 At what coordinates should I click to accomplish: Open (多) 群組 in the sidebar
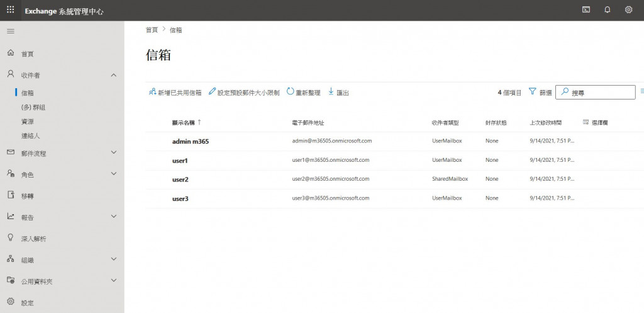33,107
